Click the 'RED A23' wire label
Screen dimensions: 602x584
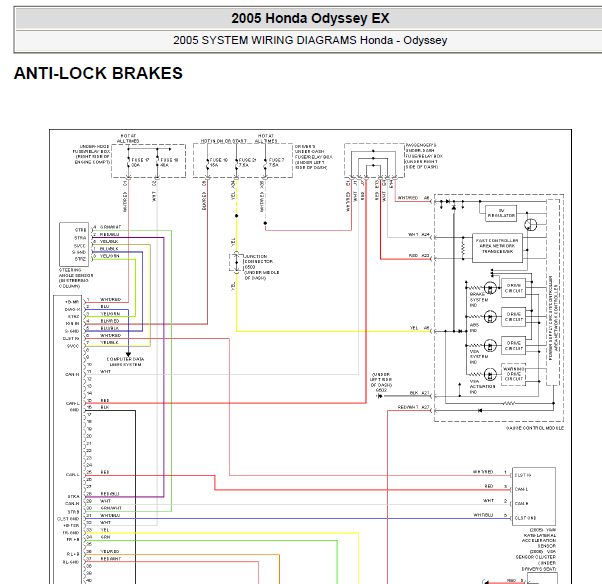click(x=418, y=255)
